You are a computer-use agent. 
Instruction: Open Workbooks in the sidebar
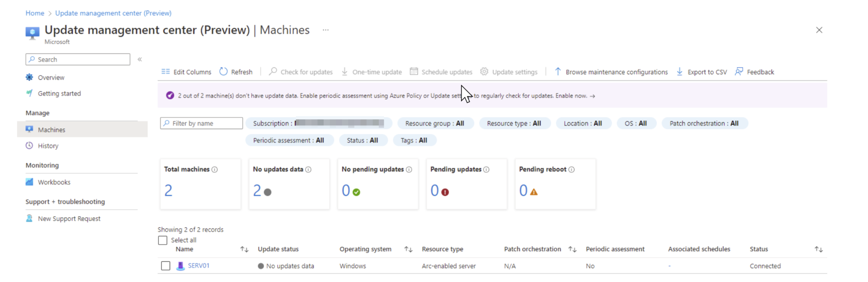[x=54, y=182]
